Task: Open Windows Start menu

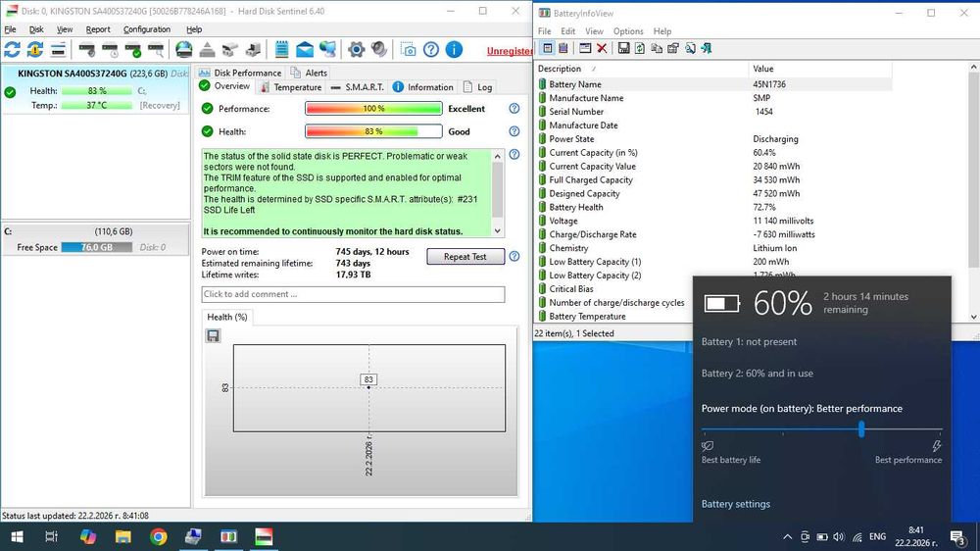Action: (17, 536)
